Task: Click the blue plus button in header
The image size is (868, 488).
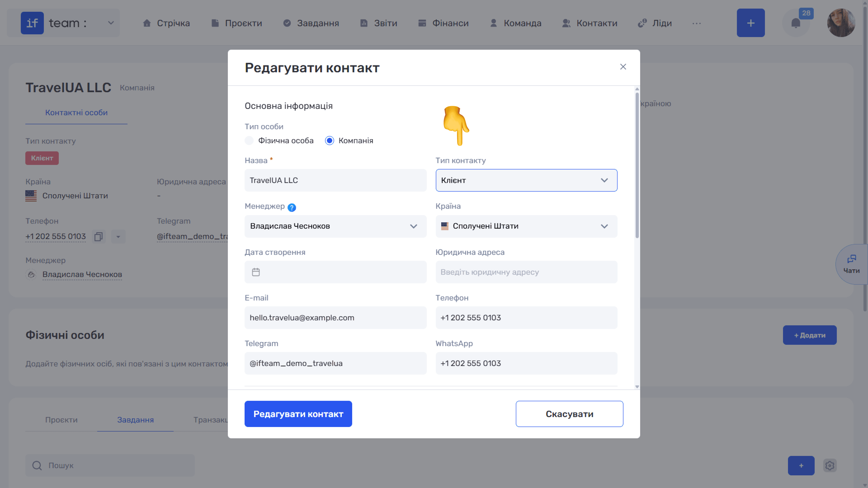Action: pos(751,23)
